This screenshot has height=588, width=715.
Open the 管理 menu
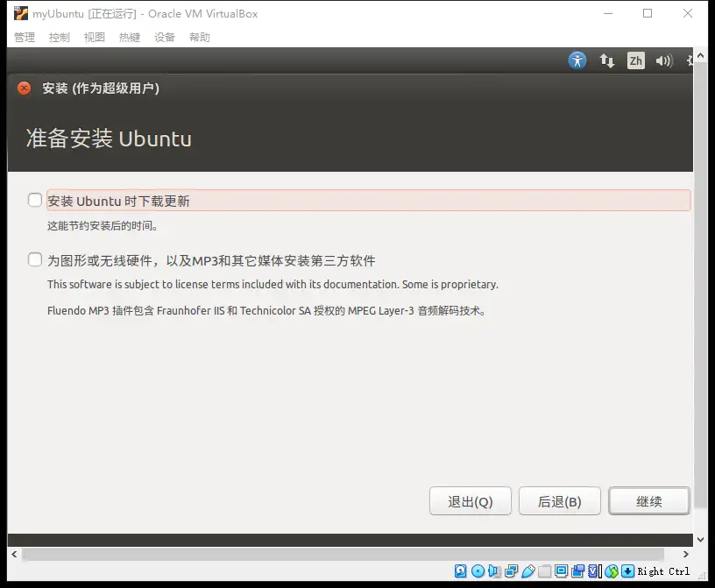coord(25,38)
